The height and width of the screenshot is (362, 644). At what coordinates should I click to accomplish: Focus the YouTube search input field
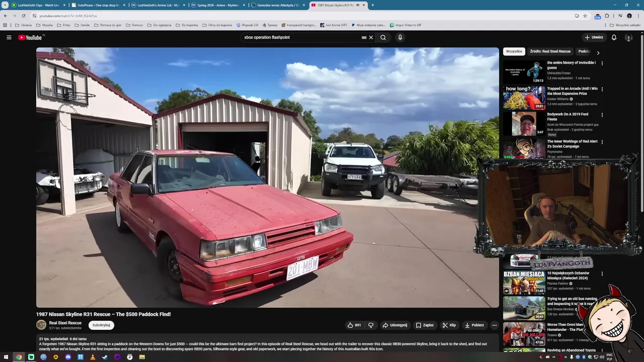coord(301,37)
